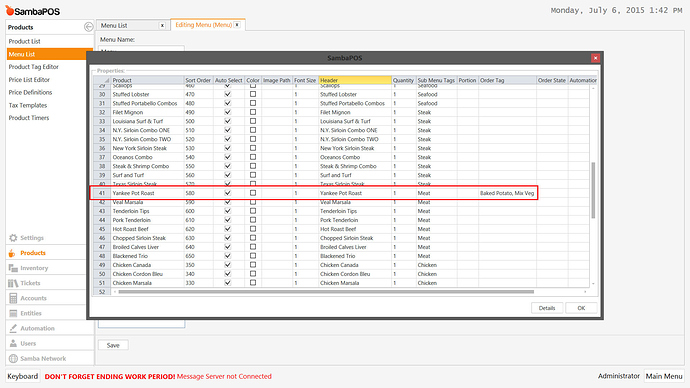Toggle Auto Select for Oceanos Combo
This screenshot has height=388, width=690.
tap(228, 157)
